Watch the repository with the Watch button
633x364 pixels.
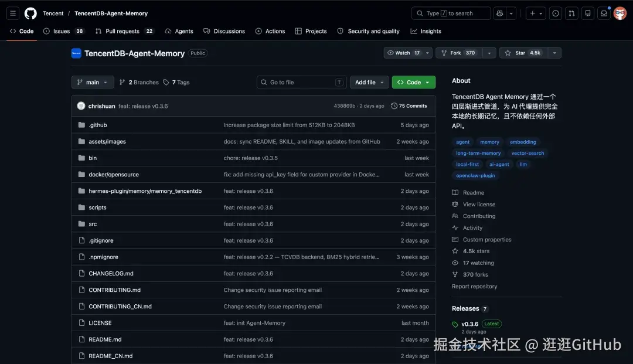[x=403, y=53]
